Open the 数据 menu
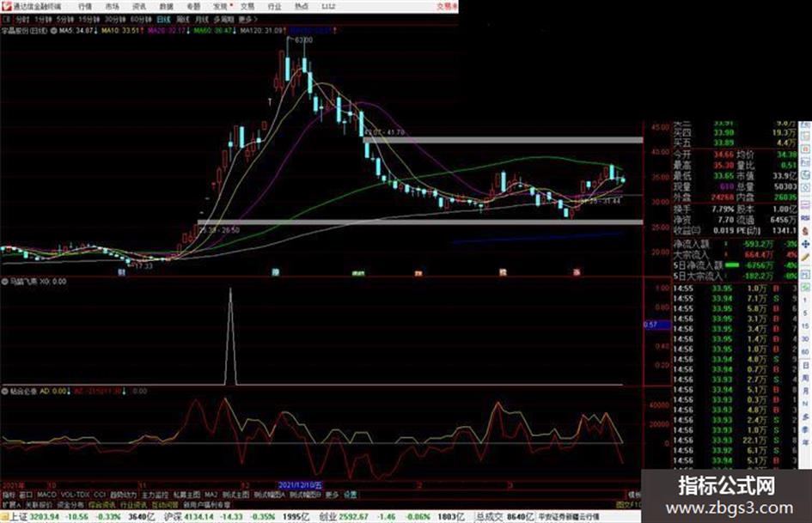The width and height of the screenshot is (812, 523). pos(166,6)
